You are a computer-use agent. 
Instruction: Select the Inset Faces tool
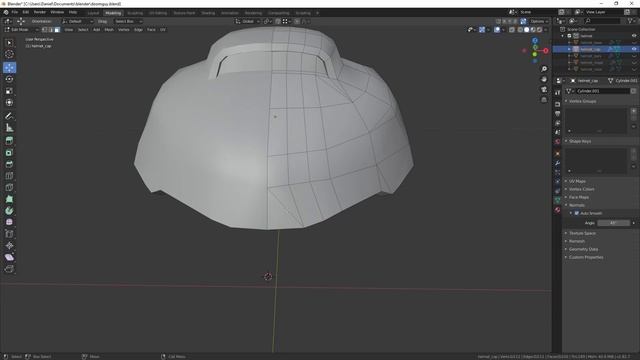[x=9, y=152]
